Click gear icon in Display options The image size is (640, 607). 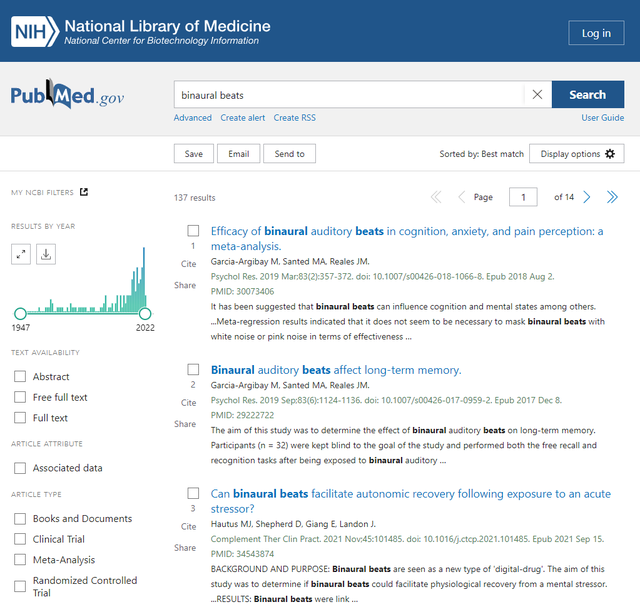pos(610,154)
